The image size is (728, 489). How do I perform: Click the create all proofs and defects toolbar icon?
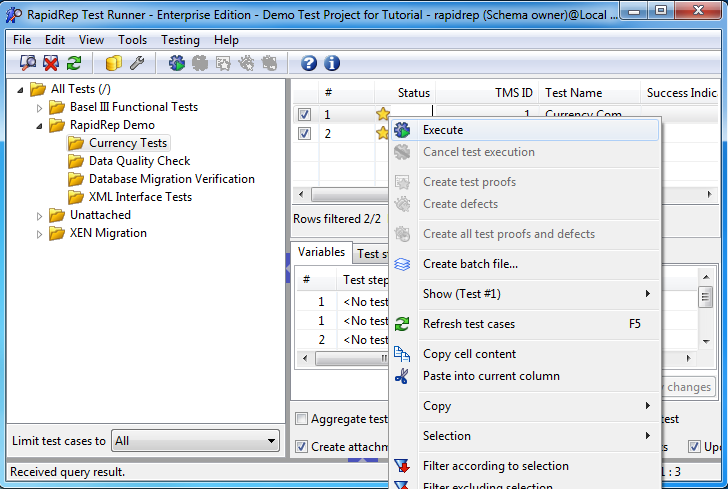[x=269, y=63]
